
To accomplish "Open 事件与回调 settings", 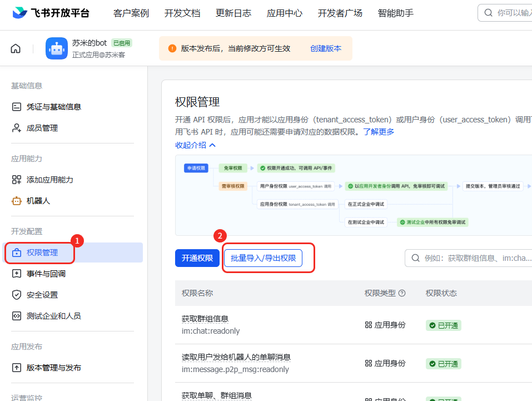I will coord(46,274).
